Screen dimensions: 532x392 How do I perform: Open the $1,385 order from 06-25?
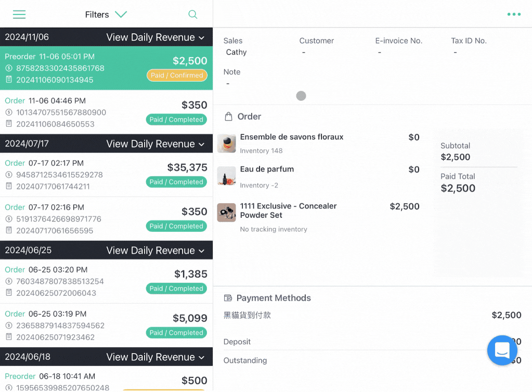pos(106,281)
